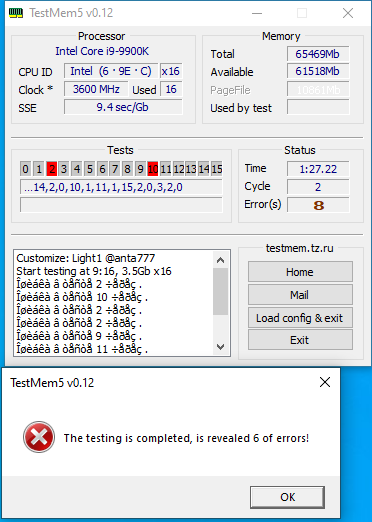Open the Home button link

(300, 272)
